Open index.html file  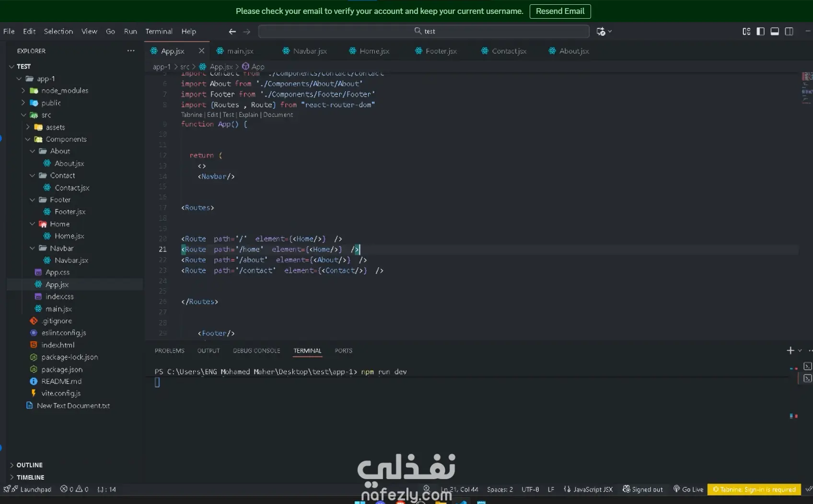click(58, 345)
